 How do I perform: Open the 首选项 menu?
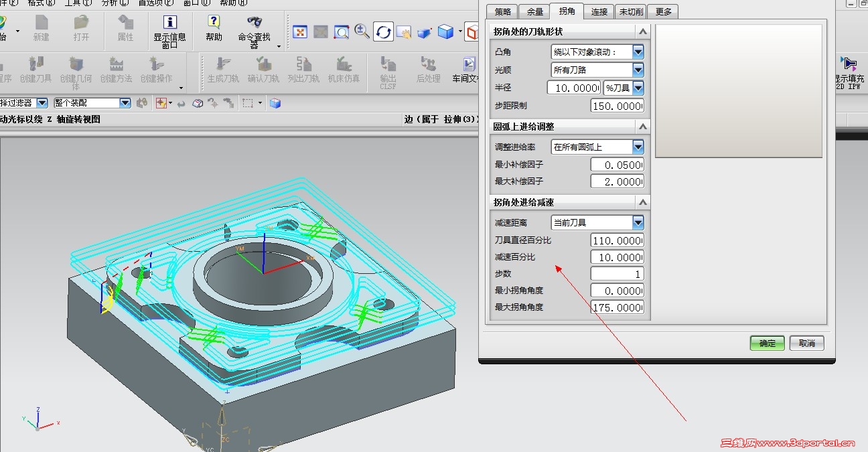pos(155,3)
